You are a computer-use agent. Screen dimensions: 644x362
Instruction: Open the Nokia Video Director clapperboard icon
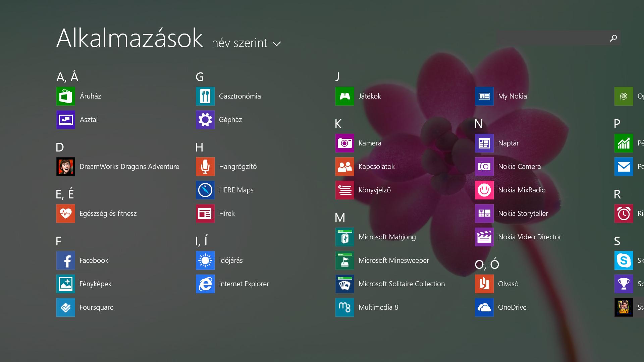(484, 237)
